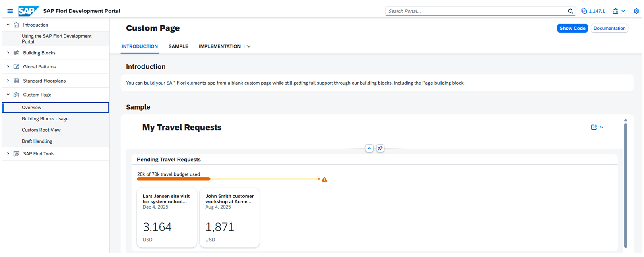Open the version 1.147.1 selector
This screenshot has width=644, height=257.
pos(593,11)
